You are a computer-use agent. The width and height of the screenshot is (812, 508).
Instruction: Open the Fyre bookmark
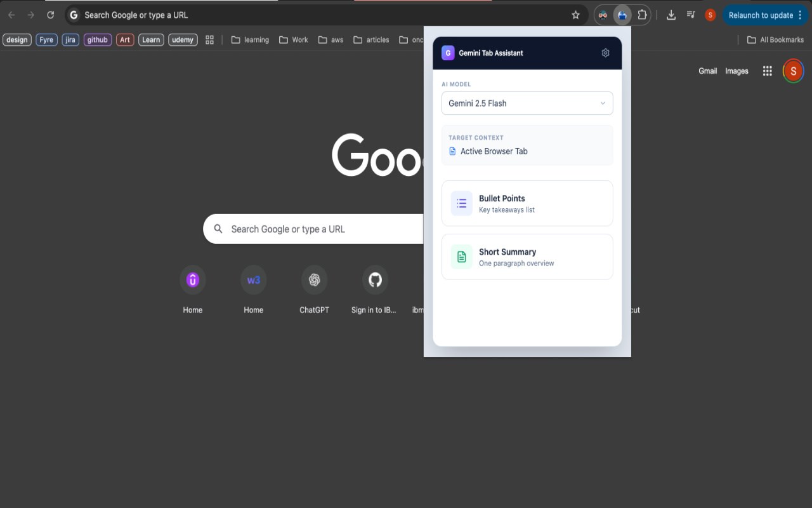click(x=46, y=40)
